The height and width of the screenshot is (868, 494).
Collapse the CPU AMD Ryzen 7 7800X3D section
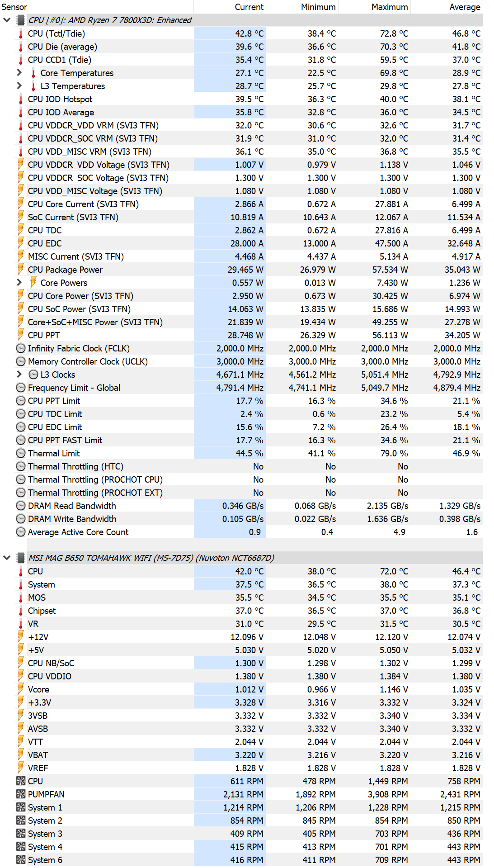7,20
